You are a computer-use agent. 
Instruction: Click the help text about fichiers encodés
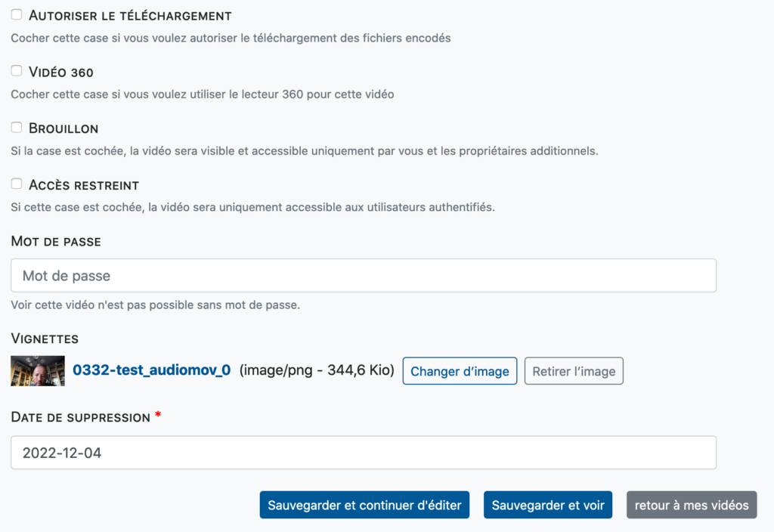click(x=231, y=38)
